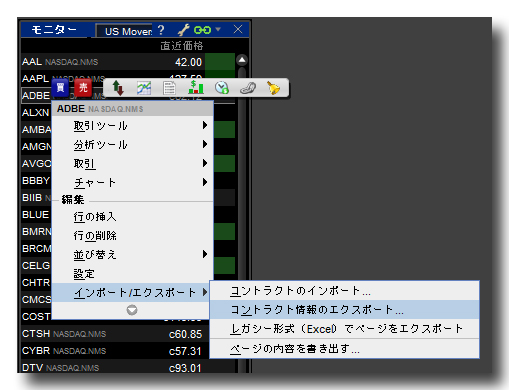
Task: Choose 行の削除 menu entry
Action: coord(133,236)
